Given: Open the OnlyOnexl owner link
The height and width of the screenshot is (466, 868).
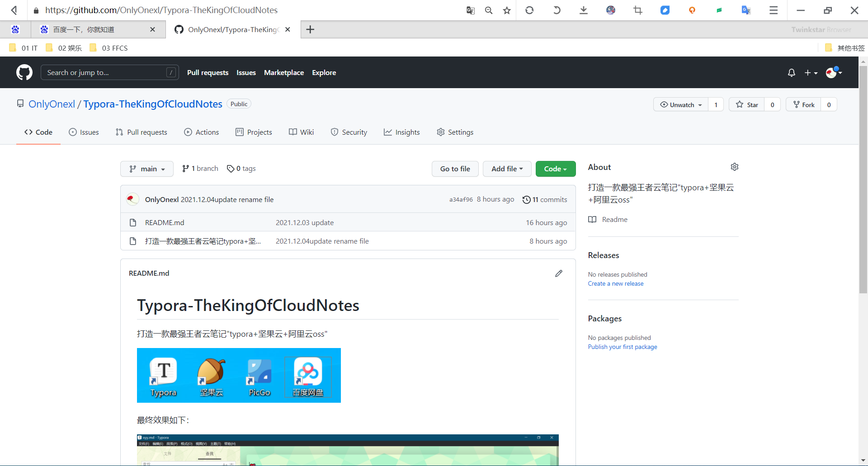Looking at the screenshot, I should [x=52, y=104].
